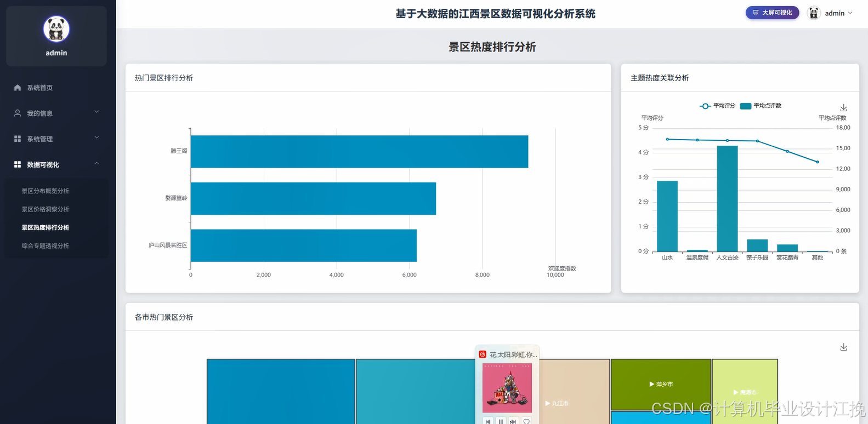Collapse the 数据可视化 menu chevron
The height and width of the screenshot is (424, 868).
(97, 163)
